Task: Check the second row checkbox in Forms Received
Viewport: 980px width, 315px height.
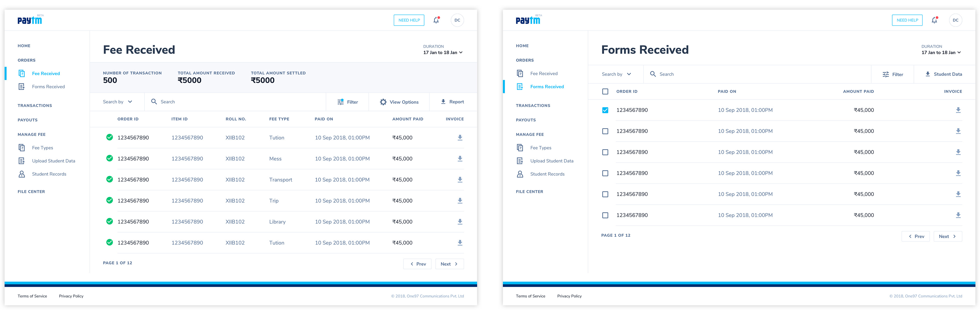Action: pos(605,131)
